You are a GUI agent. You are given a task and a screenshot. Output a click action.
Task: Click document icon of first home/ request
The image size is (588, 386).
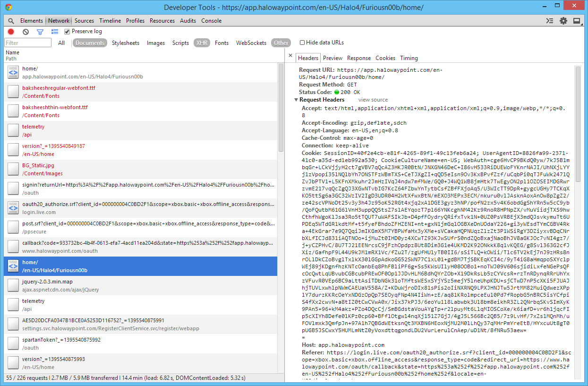(x=13, y=72)
